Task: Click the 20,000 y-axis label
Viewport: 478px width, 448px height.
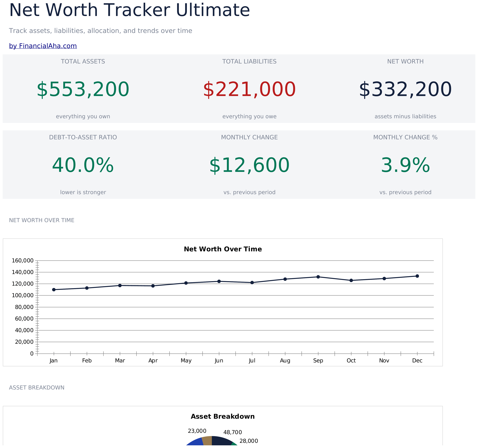Action: [x=24, y=342]
